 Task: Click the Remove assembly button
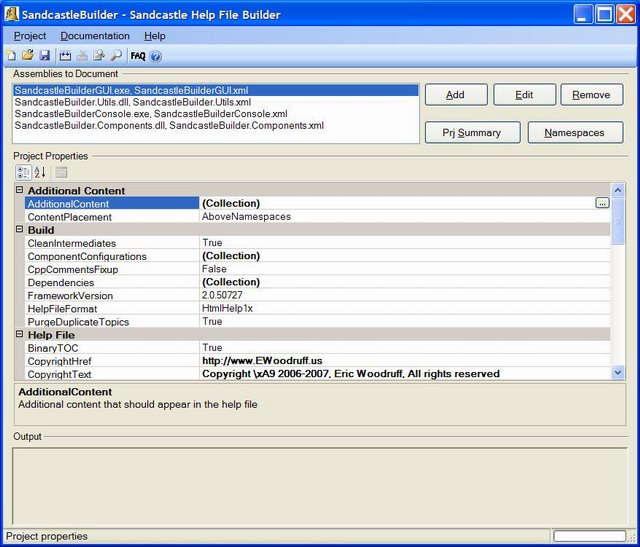pos(592,95)
